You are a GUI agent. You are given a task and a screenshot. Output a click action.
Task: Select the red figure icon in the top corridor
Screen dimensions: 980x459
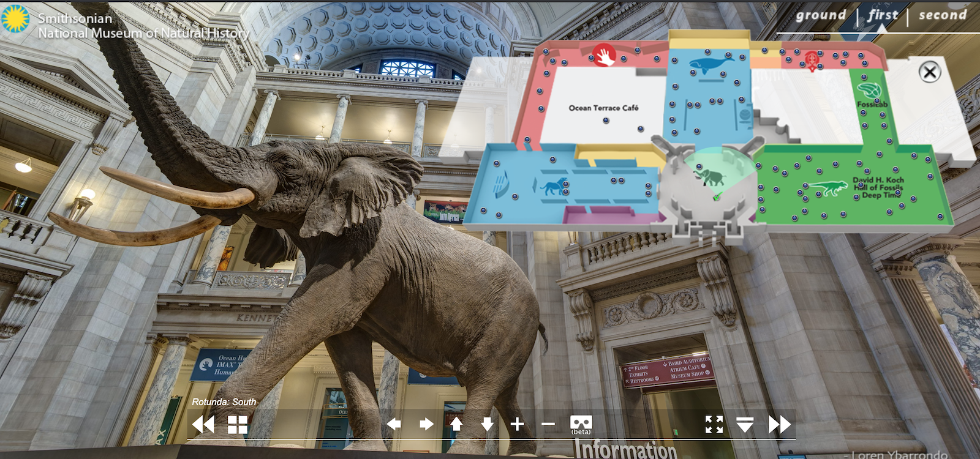click(x=812, y=61)
